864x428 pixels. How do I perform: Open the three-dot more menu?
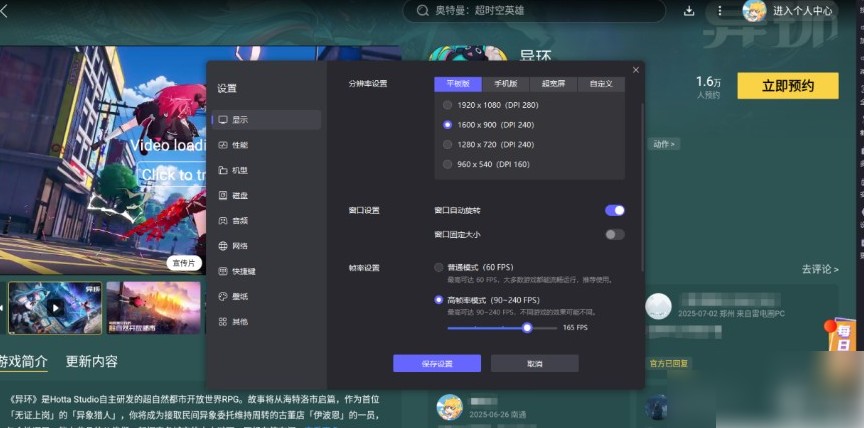point(720,10)
